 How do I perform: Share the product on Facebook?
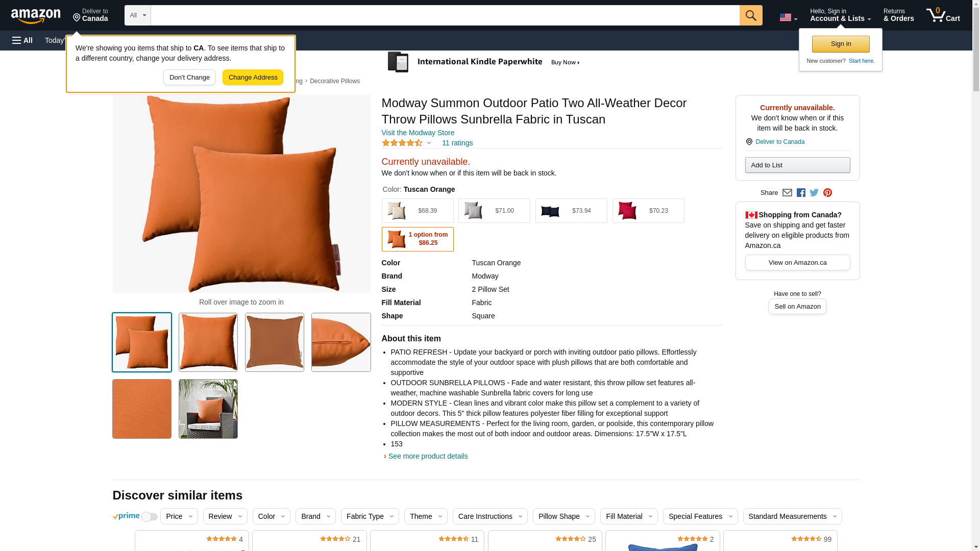pyautogui.click(x=801, y=193)
